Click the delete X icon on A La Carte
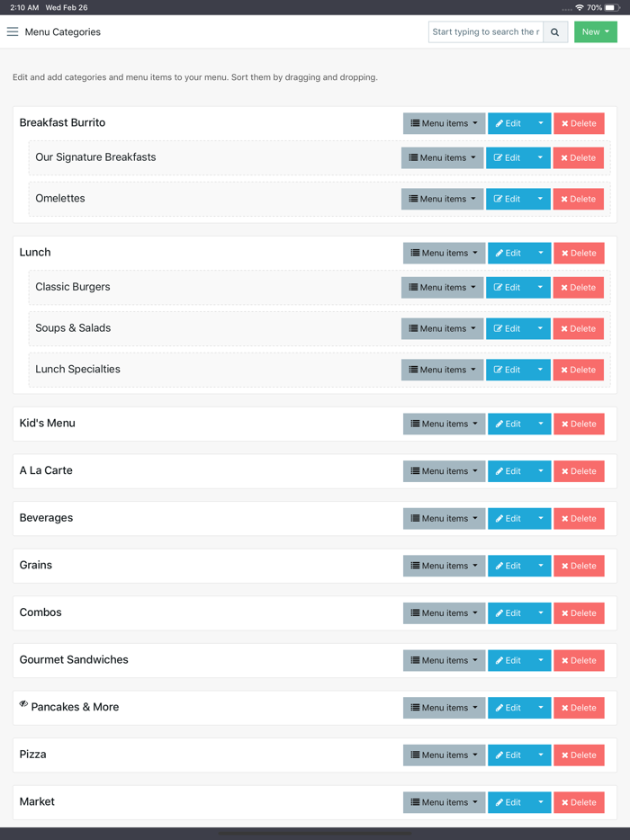Viewport: 630px width, 840px height. [x=565, y=470]
